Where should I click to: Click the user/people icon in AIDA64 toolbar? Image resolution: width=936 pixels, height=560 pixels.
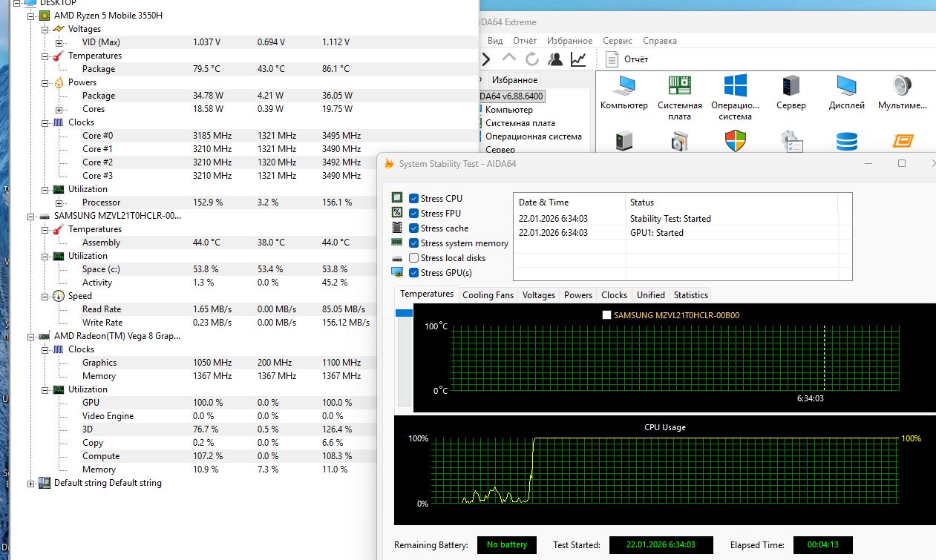(x=554, y=59)
